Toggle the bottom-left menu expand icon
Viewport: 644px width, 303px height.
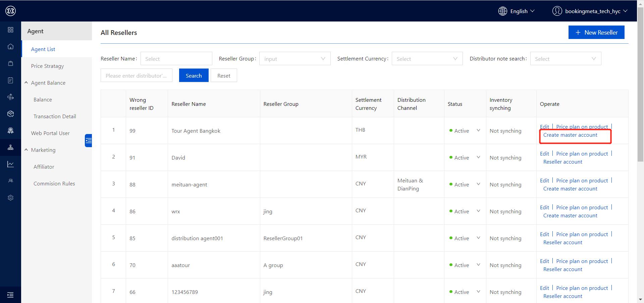pyautogui.click(x=10, y=295)
